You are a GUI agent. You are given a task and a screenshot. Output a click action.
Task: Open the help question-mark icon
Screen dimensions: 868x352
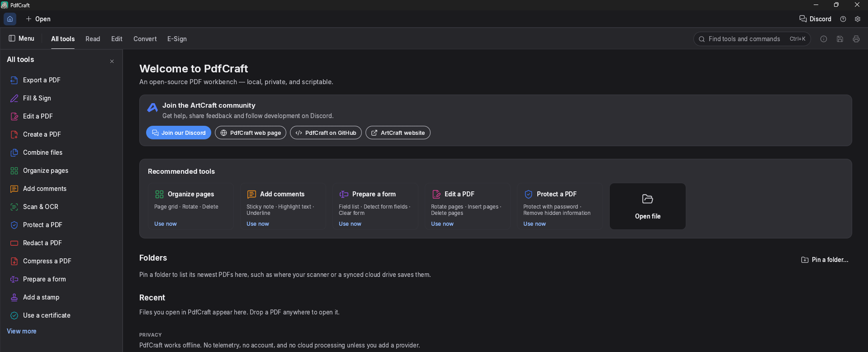coord(843,19)
